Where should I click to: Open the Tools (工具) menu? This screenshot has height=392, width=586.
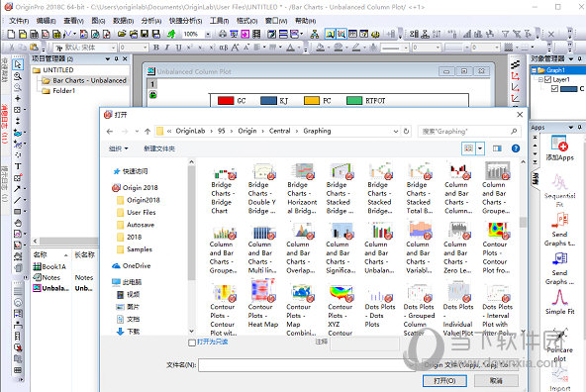(x=219, y=21)
